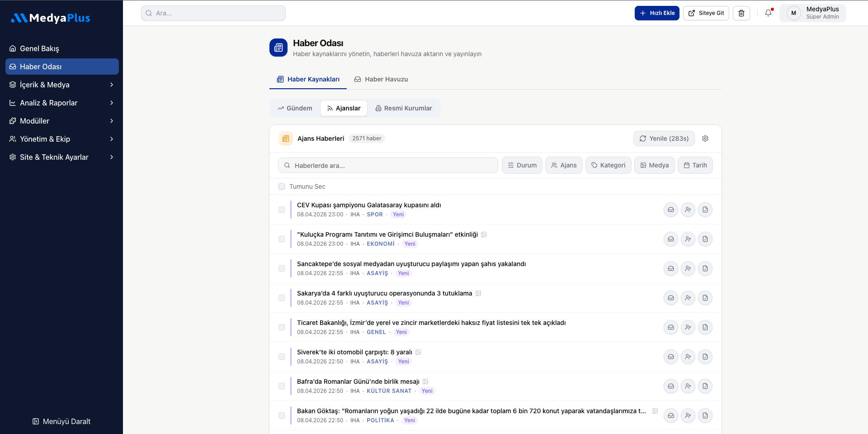Select checkbox for CEV Kupası news

click(x=282, y=210)
